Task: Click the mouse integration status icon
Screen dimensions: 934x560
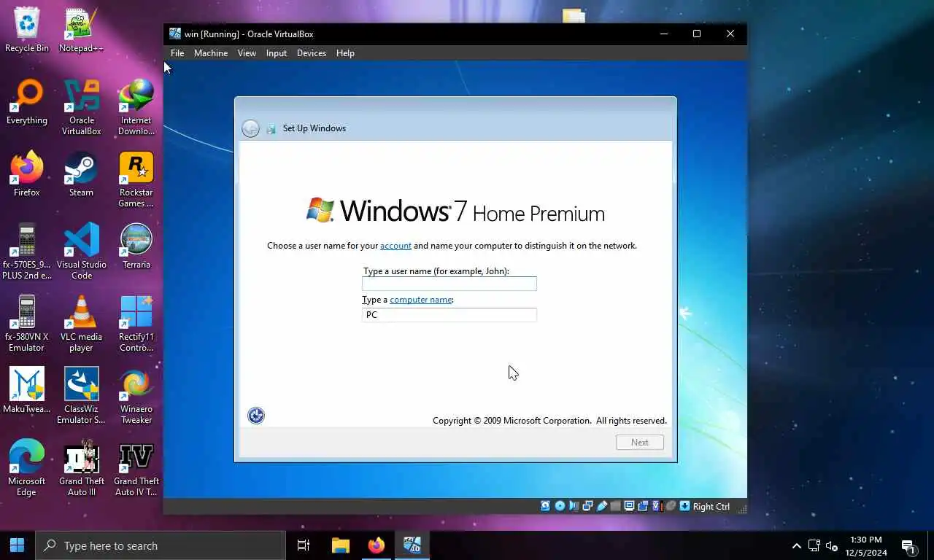Action: [671, 506]
